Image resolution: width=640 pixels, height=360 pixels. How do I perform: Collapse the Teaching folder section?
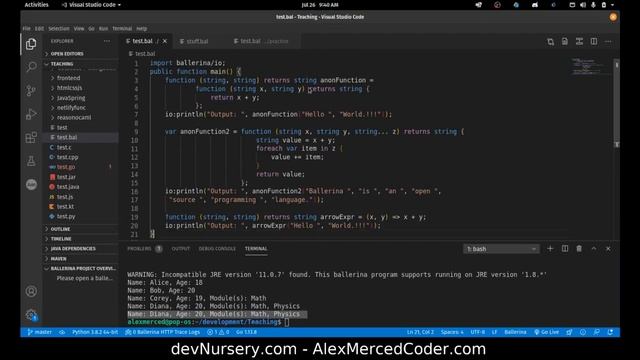click(x=81, y=64)
